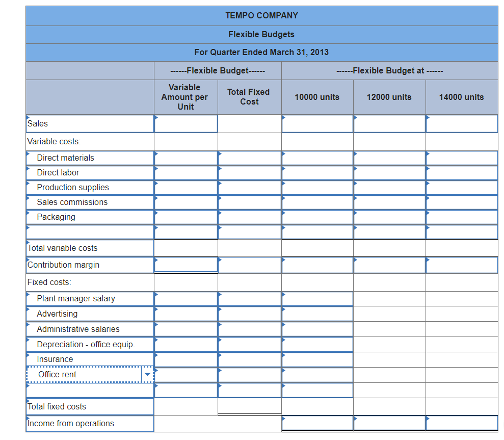Select the Production supplies cell under 14000 units

(x=462, y=187)
